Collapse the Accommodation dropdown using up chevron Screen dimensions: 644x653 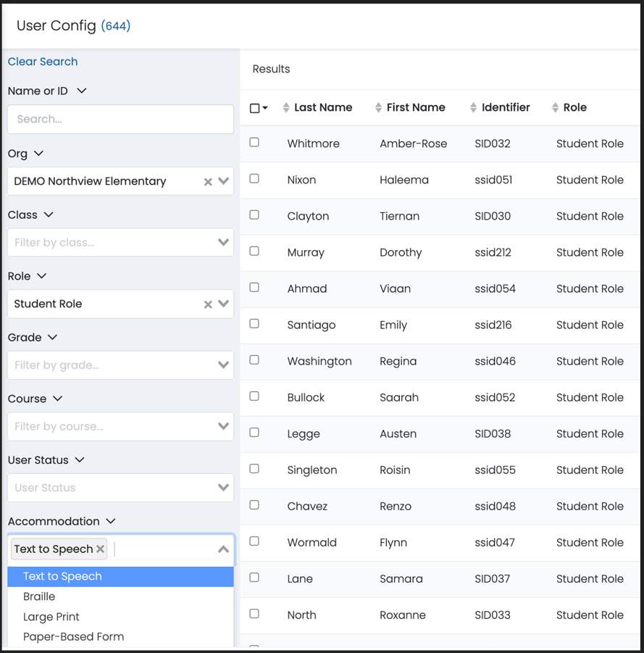[x=223, y=549]
